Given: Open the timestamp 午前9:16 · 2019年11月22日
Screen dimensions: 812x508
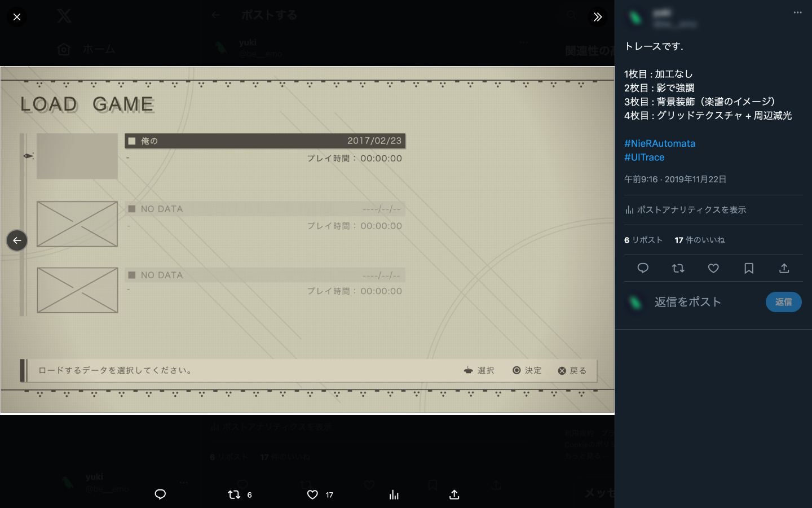Looking at the screenshot, I should [x=675, y=179].
